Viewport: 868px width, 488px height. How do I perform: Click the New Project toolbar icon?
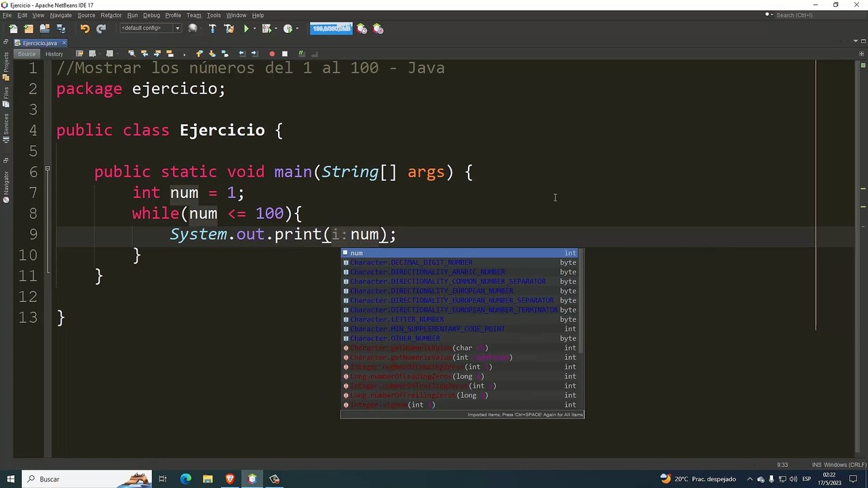[28, 28]
